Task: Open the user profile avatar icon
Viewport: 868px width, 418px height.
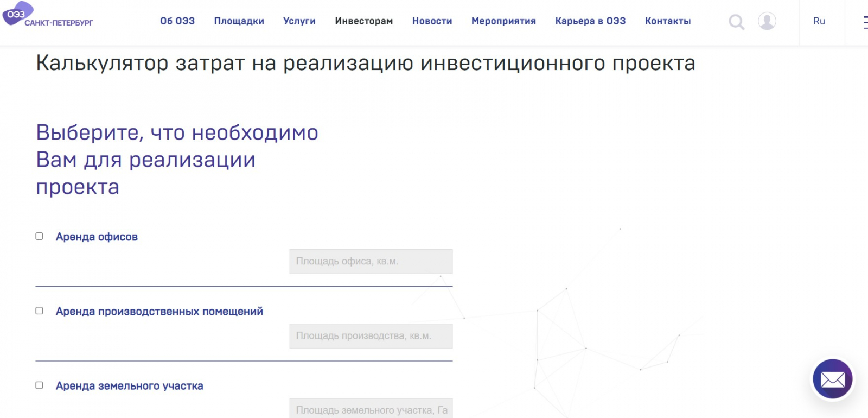Action: (x=767, y=21)
